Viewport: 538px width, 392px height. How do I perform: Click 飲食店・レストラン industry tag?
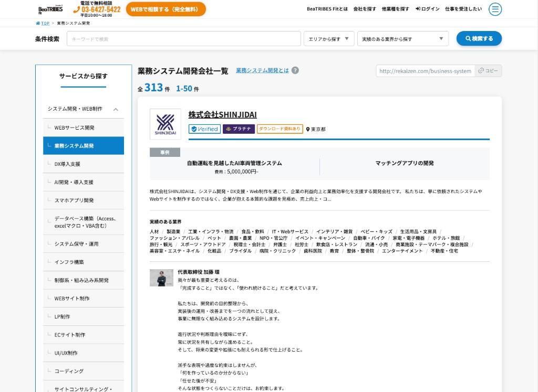click(337, 245)
